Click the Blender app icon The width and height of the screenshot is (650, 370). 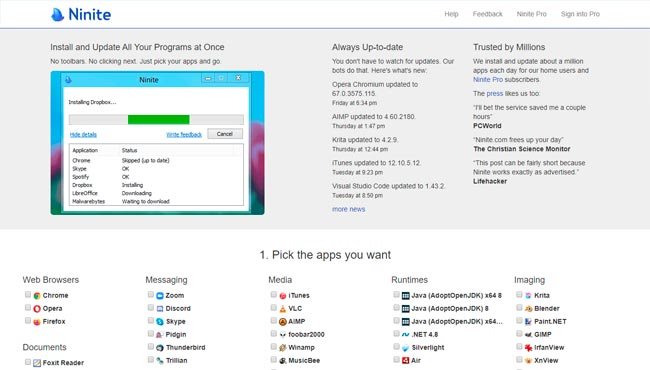tap(529, 309)
